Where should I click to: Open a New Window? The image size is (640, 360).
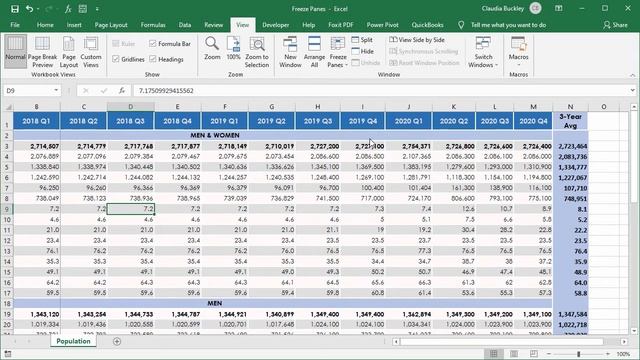point(290,52)
